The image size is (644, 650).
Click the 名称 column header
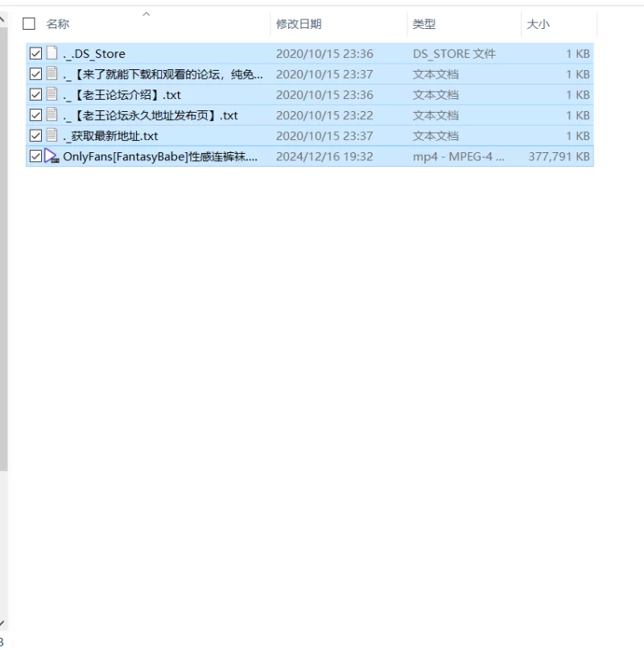58,24
